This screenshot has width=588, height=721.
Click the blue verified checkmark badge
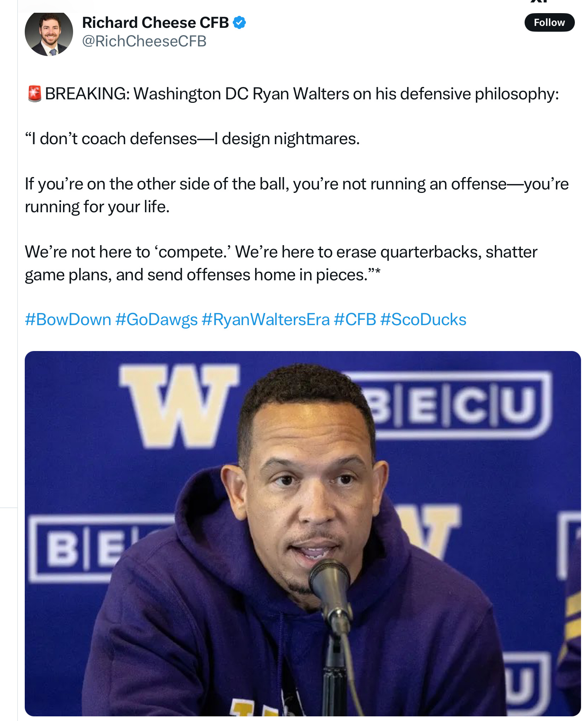point(239,23)
